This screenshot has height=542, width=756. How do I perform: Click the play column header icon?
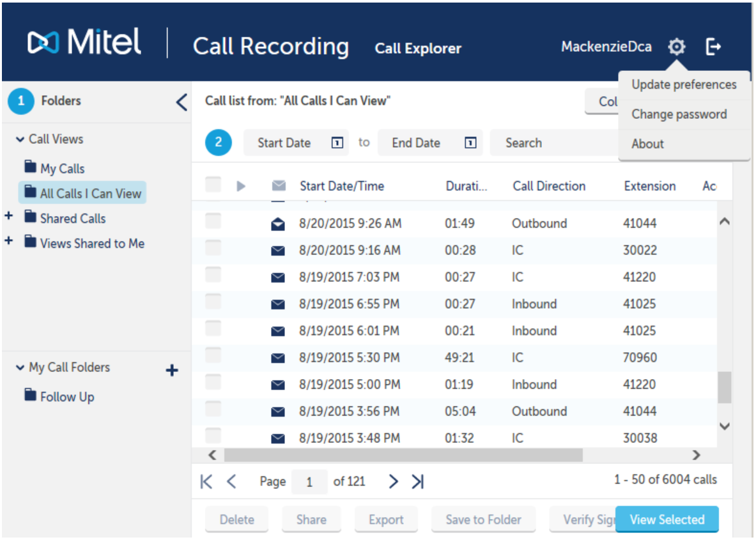(241, 185)
